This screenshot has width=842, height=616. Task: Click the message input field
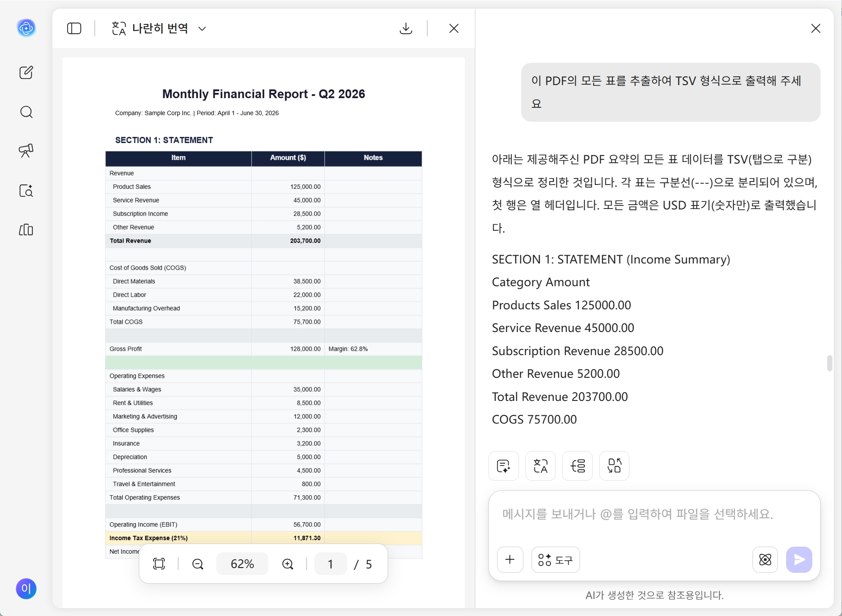pyautogui.click(x=654, y=514)
